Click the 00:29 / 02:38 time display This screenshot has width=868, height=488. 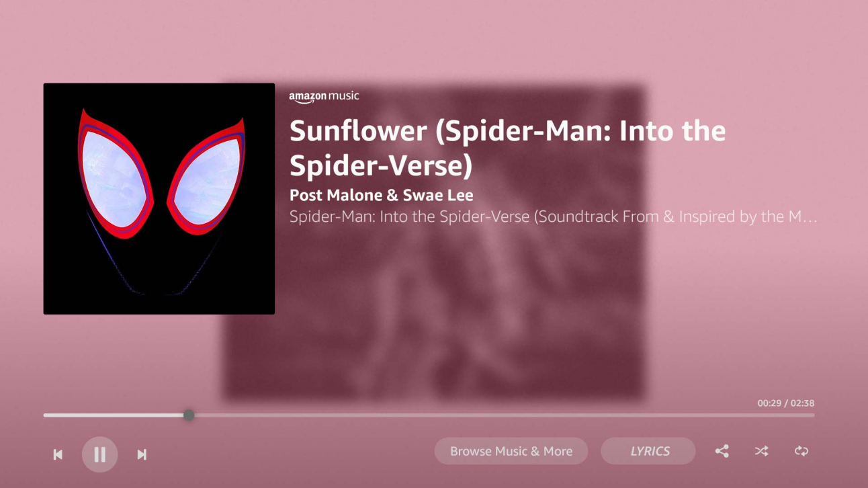[785, 403]
